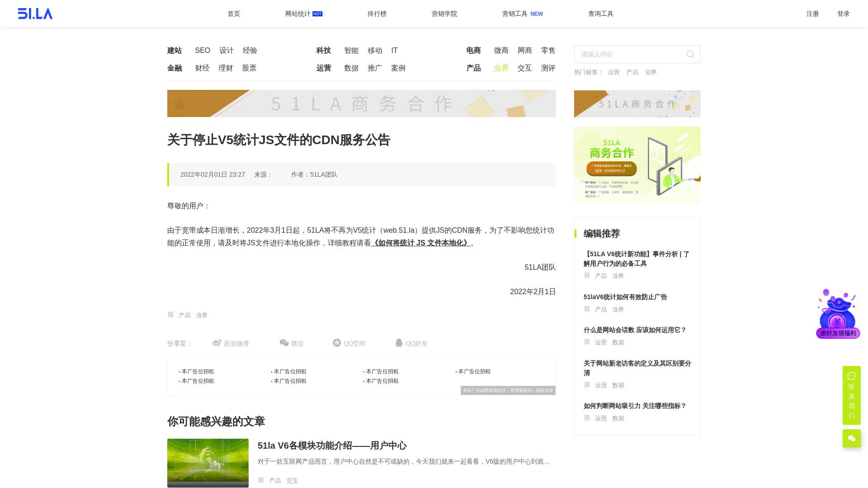
Task: Select the 零售 category
Action: point(548,51)
